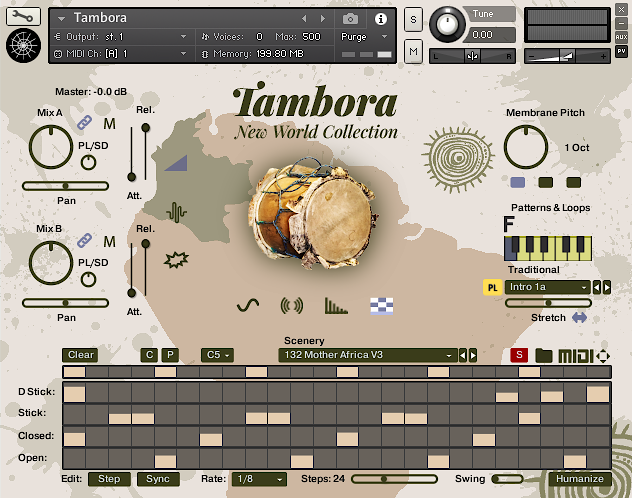Click the Step edit button

pos(109,479)
